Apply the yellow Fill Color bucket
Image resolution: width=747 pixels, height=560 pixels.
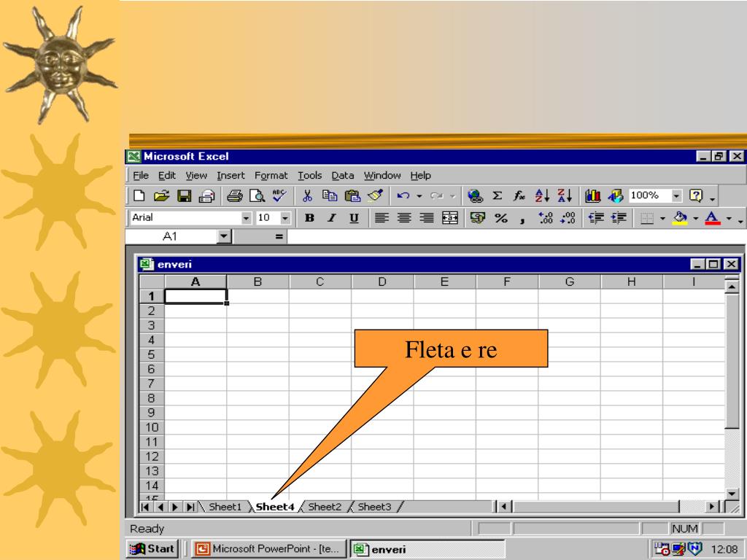680,218
